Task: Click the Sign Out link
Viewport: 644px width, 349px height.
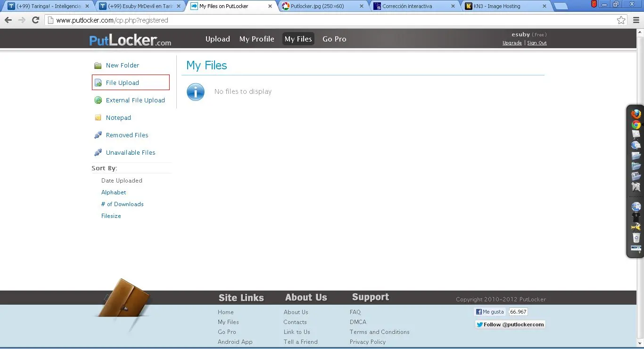Action: click(537, 43)
